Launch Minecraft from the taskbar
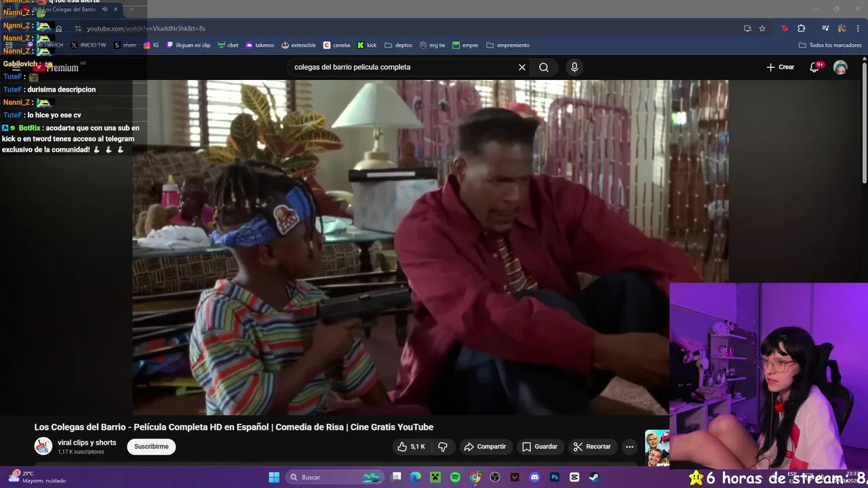868x488 pixels. click(435, 477)
